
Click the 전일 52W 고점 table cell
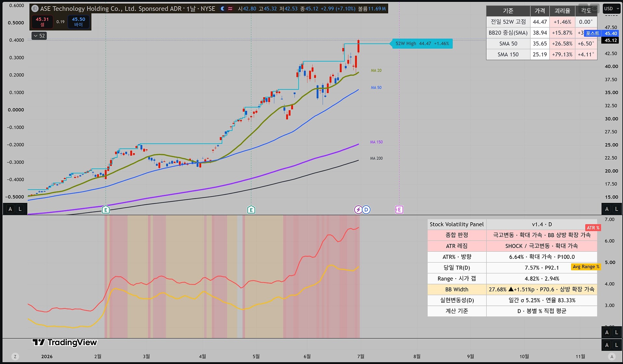click(x=508, y=22)
